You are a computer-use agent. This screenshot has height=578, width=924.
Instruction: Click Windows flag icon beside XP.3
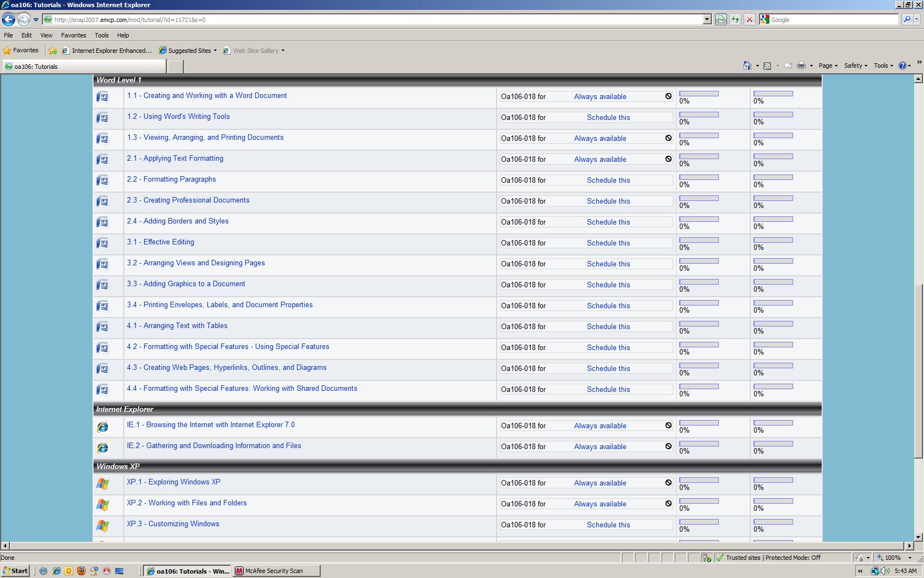(102, 525)
